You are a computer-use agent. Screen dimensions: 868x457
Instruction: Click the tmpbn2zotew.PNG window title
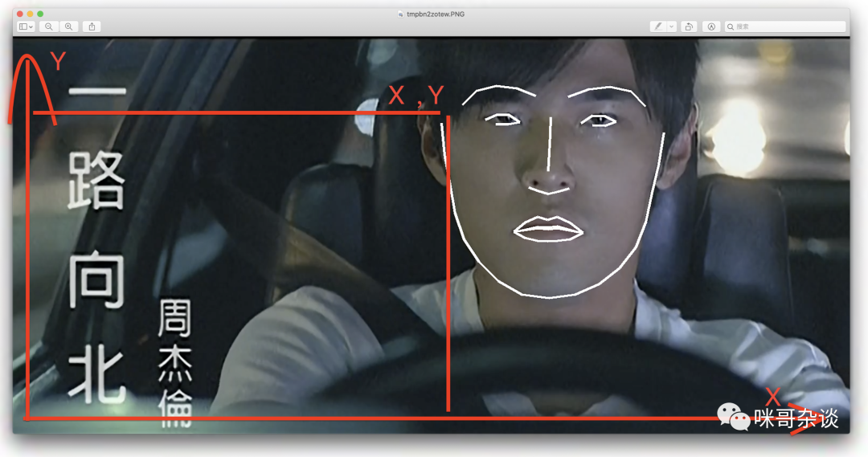pyautogui.click(x=435, y=14)
